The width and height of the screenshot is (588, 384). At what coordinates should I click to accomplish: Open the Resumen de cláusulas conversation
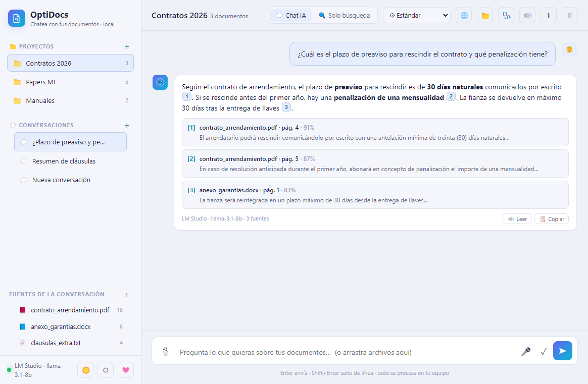coord(71,161)
